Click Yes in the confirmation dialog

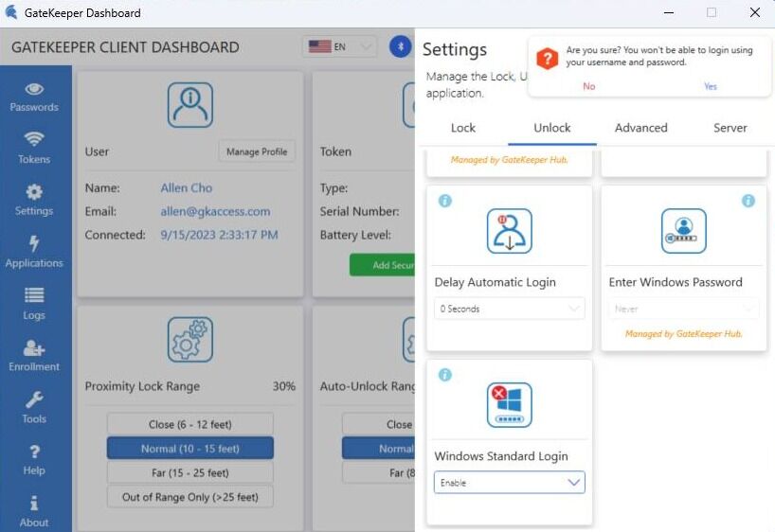pos(711,86)
